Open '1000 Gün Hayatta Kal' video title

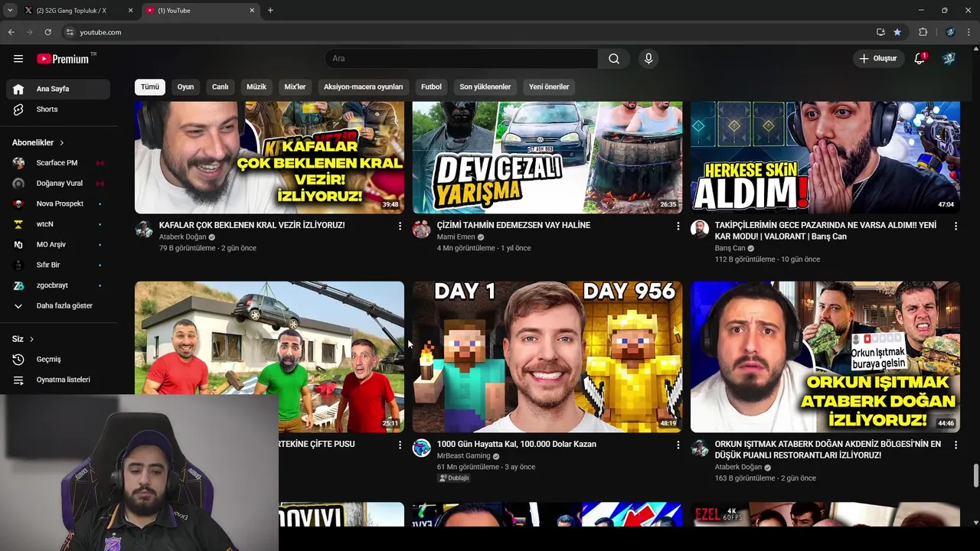tap(516, 444)
